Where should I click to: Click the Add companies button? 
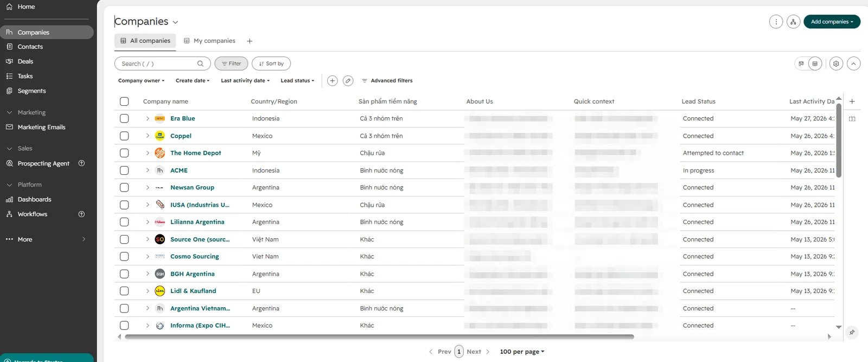pos(832,22)
